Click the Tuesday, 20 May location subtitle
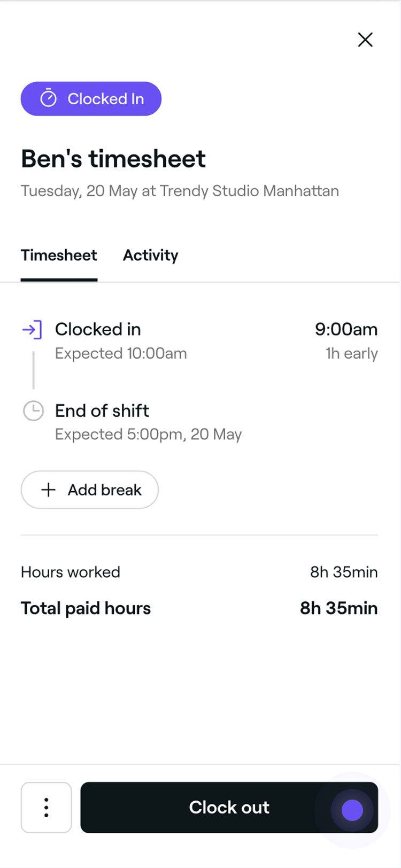Image resolution: width=401 pixels, height=868 pixels. click(180, 191)
